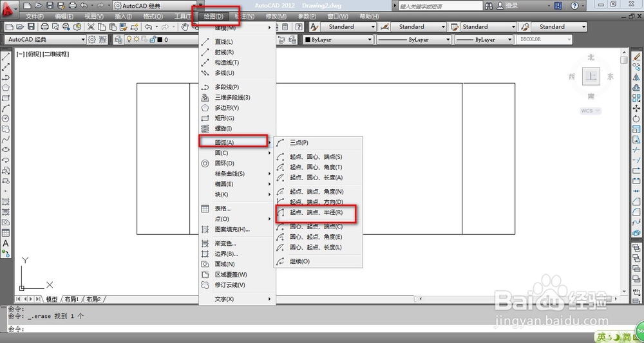644x343 pixels.
Task: Select the Array tool in right toolbar
Action: click(636, 98)
